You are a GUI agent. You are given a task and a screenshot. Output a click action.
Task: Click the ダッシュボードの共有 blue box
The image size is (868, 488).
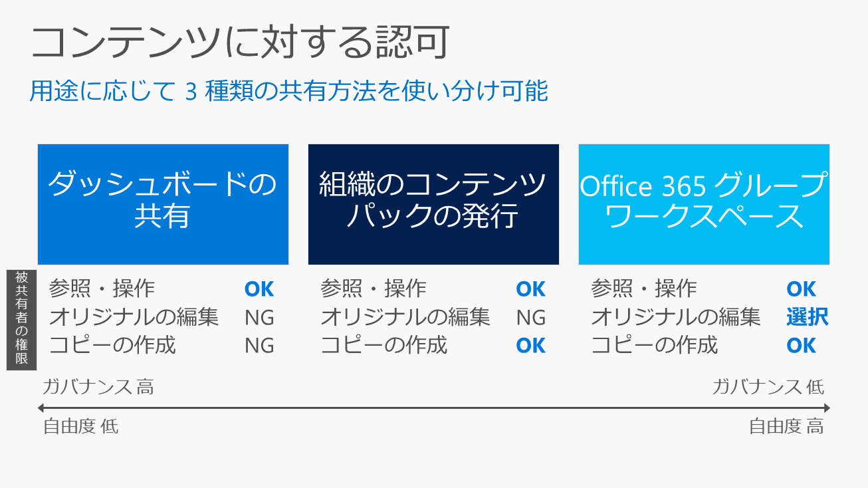point(163,204)
